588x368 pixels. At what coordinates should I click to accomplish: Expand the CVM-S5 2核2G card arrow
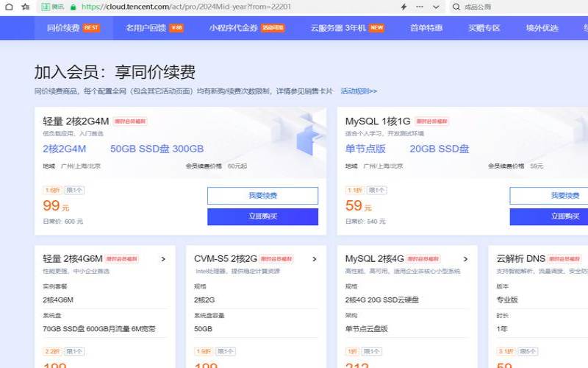315,259
